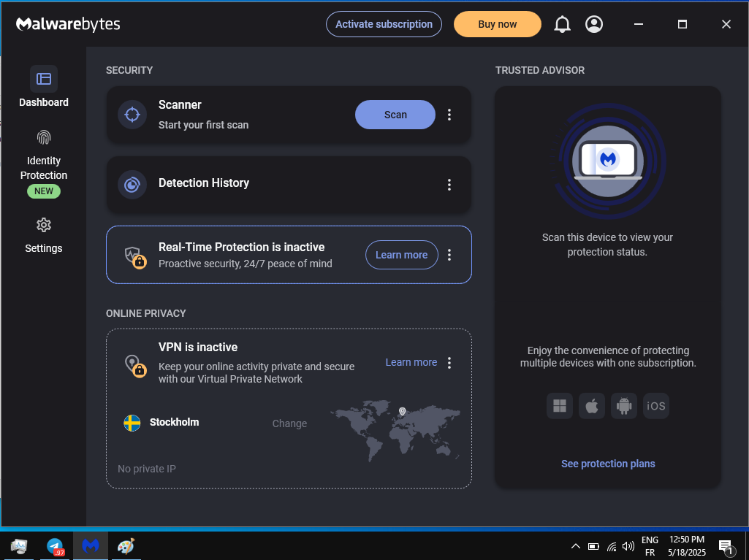The image size is (749, 560).
Task: Click the VPN locked location pin icon
Action: [135, 366]
